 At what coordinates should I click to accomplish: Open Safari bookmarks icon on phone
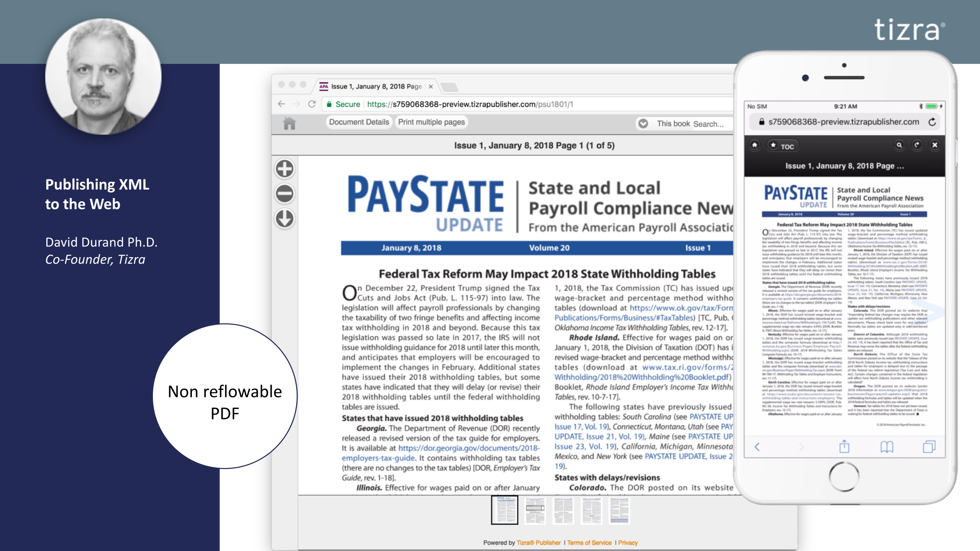point(887,446)
